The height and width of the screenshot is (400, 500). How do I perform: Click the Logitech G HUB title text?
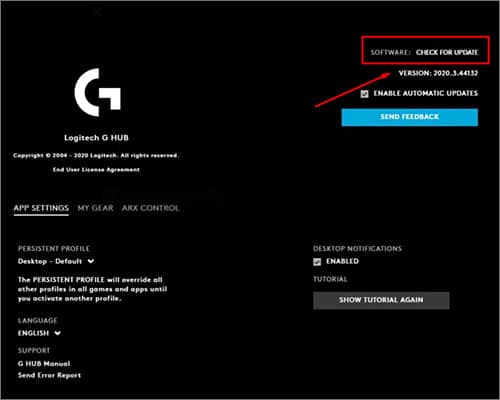96,138
